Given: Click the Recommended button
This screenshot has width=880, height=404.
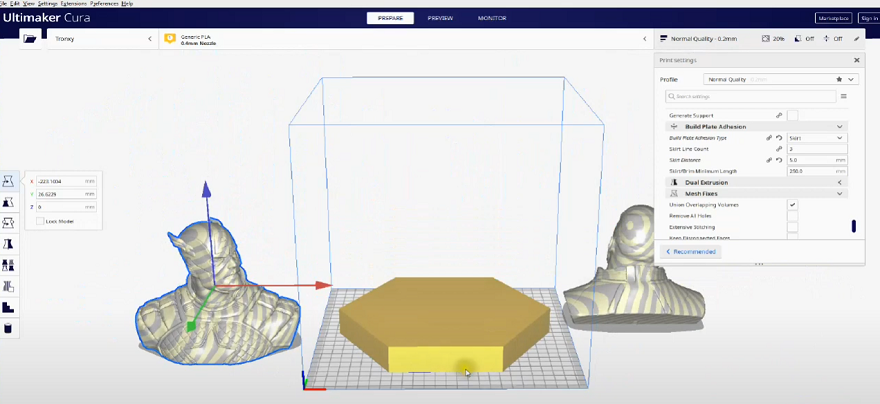Looking at the screenshot, I should [692, 252].
